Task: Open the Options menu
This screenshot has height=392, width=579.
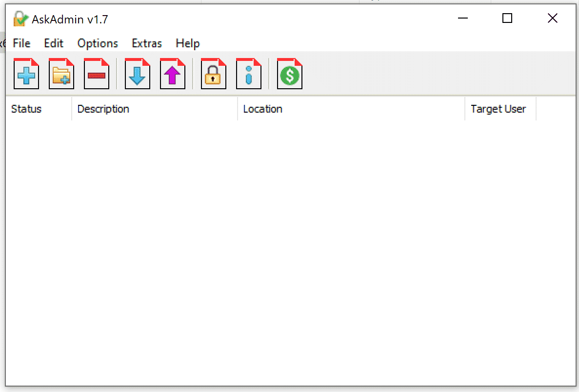Action: pyautogui.click(x=98, y=43)
